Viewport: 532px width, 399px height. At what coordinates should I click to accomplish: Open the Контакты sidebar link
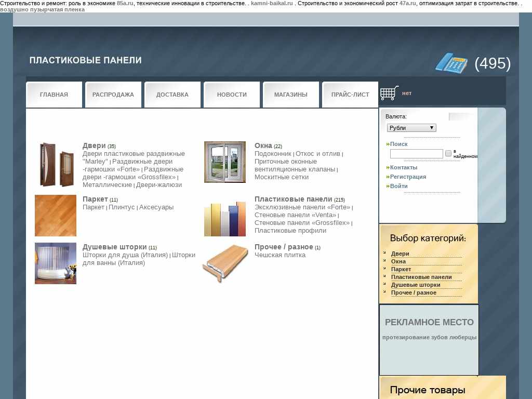[x=403, y=167]
